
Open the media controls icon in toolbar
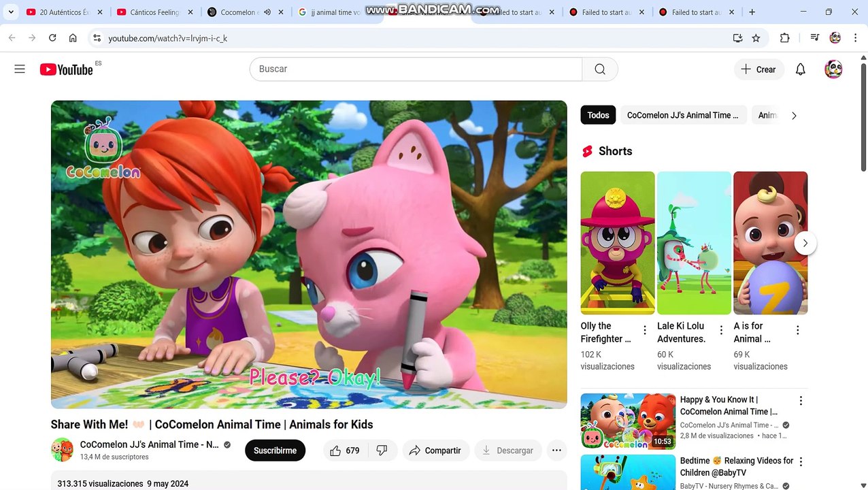pos(814,38)
